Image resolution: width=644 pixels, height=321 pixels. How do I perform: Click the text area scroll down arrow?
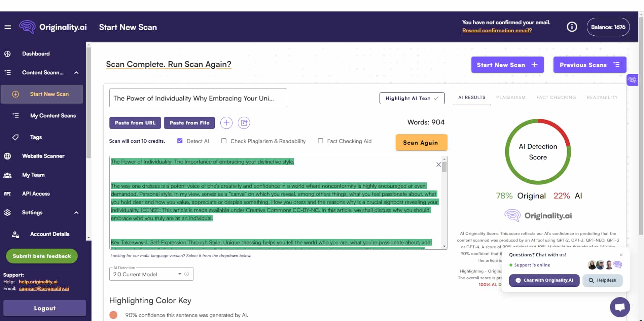click(x=444, y=246)
